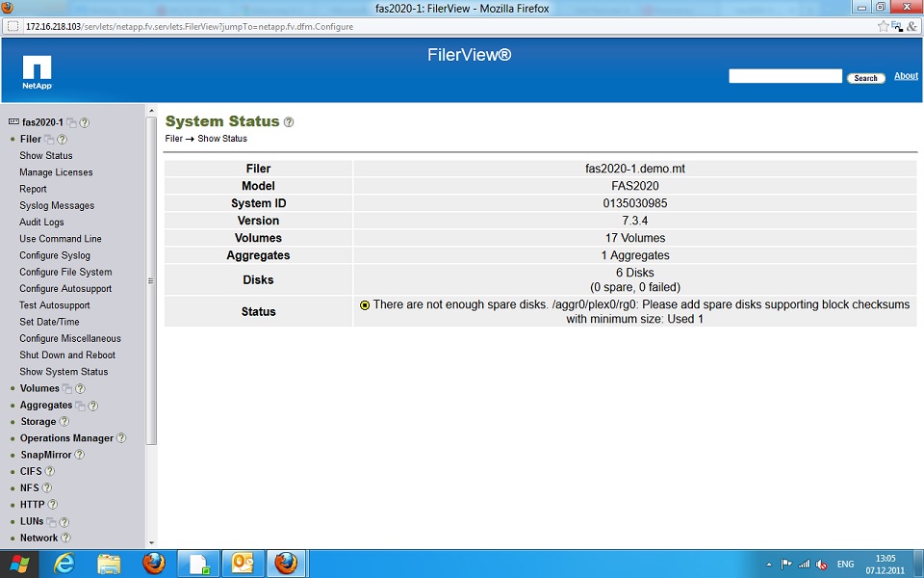Click new-window icon beside LUNs
This screenshot has width=924, height=578.
51,522
